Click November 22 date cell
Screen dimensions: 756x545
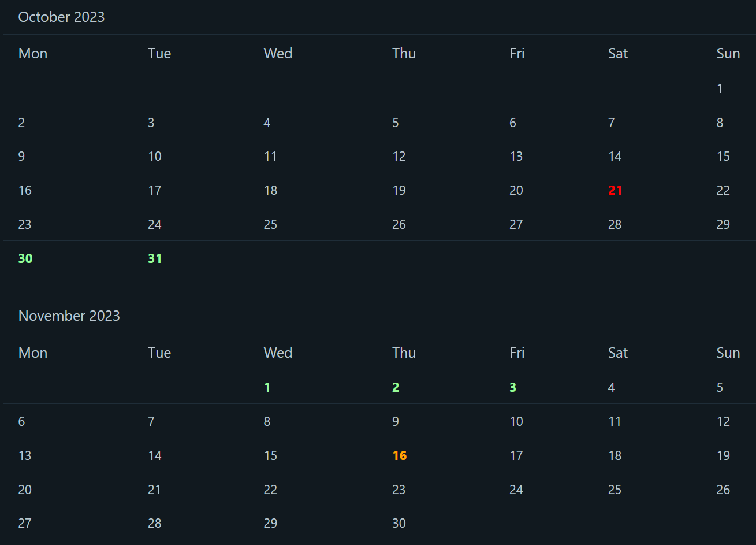click(270, 490)
